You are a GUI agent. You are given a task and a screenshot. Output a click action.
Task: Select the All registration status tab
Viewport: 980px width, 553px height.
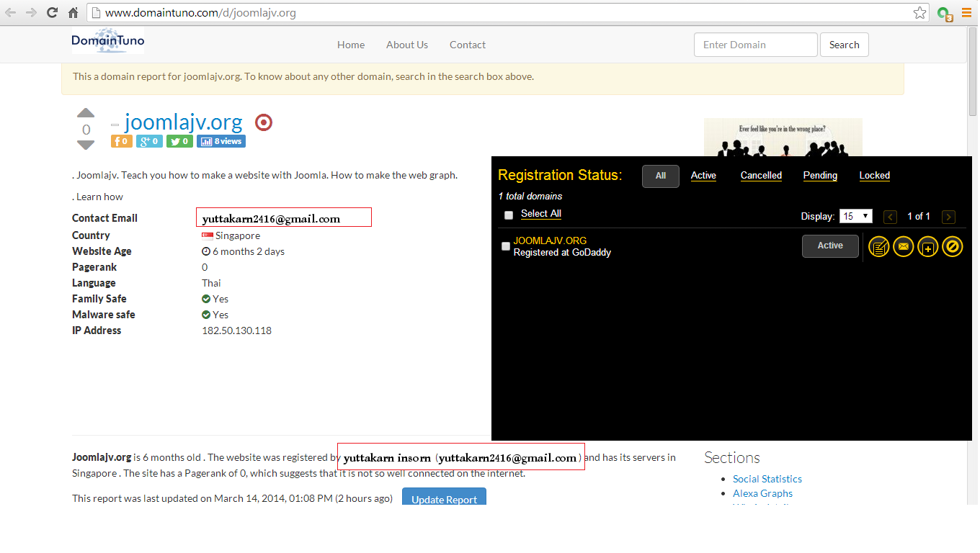661,176
